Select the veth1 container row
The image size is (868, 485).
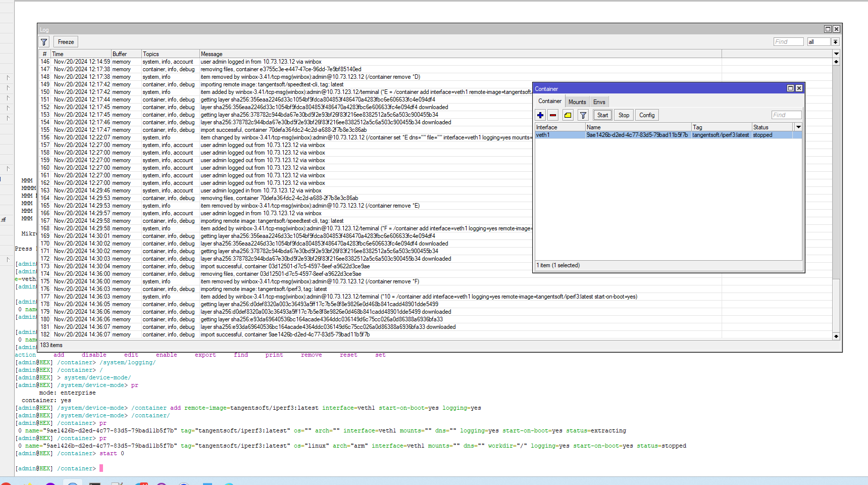[668, 135]
